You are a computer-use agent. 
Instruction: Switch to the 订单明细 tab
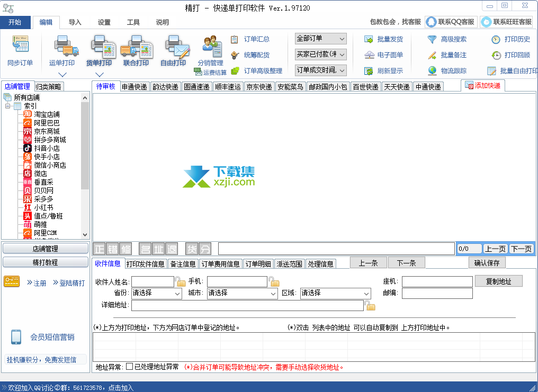pyautogui.click(x=258, y=264)
